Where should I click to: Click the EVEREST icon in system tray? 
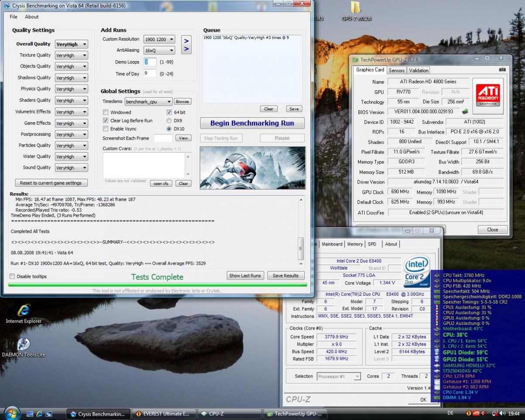point(469,413)
